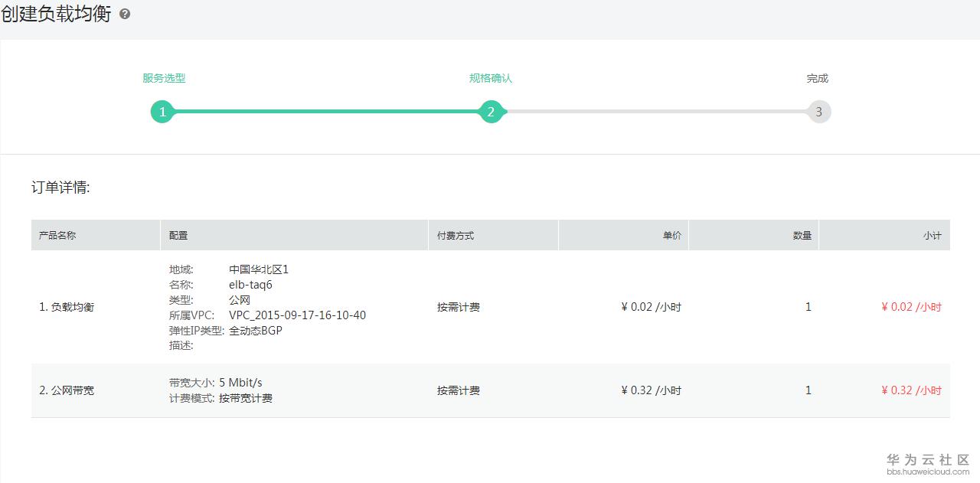Click the 数量 column header
The height and width of the screenshot is (483, 980).
point(802,235)
